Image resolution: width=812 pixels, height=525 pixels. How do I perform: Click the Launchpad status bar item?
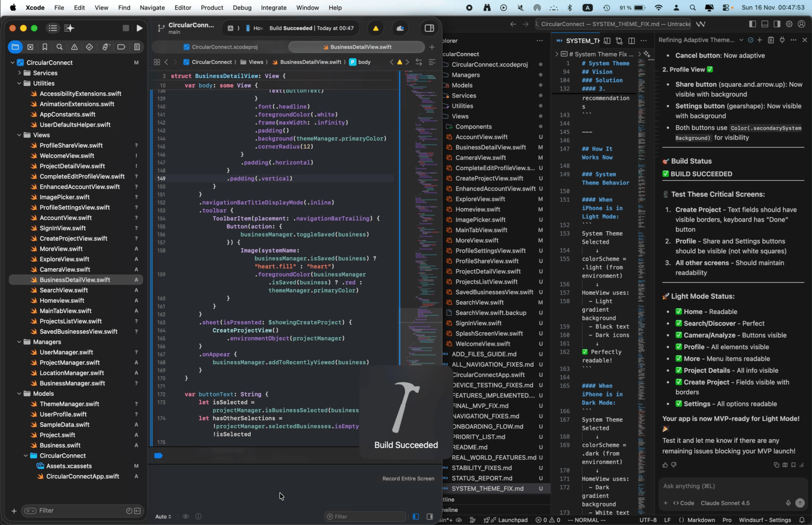(x=512, y=520)
